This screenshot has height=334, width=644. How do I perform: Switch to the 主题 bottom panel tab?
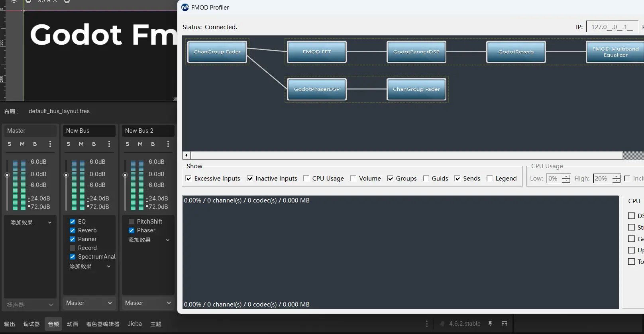156,324
